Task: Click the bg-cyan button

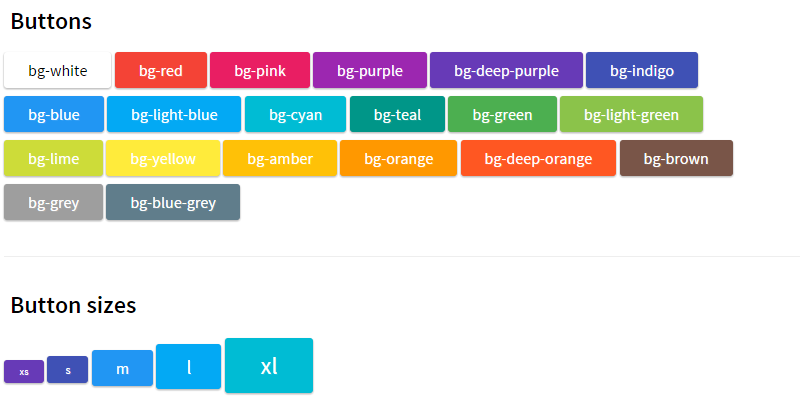Action: 295,115
